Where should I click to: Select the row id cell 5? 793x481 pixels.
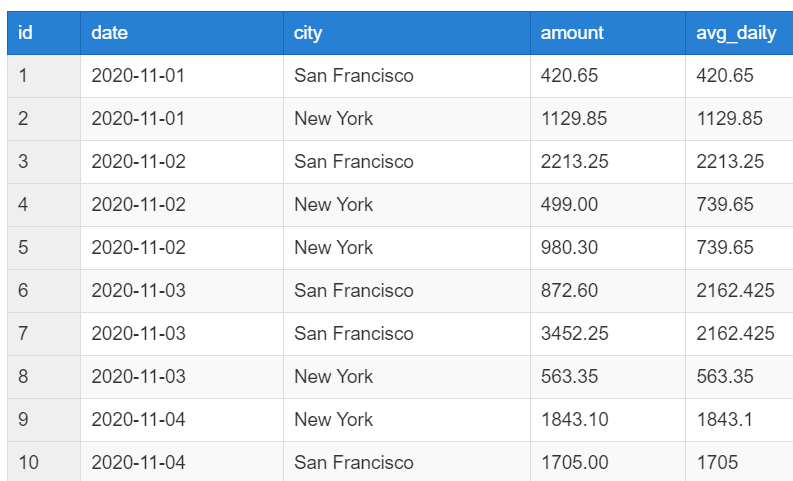(x=23, y=247)
